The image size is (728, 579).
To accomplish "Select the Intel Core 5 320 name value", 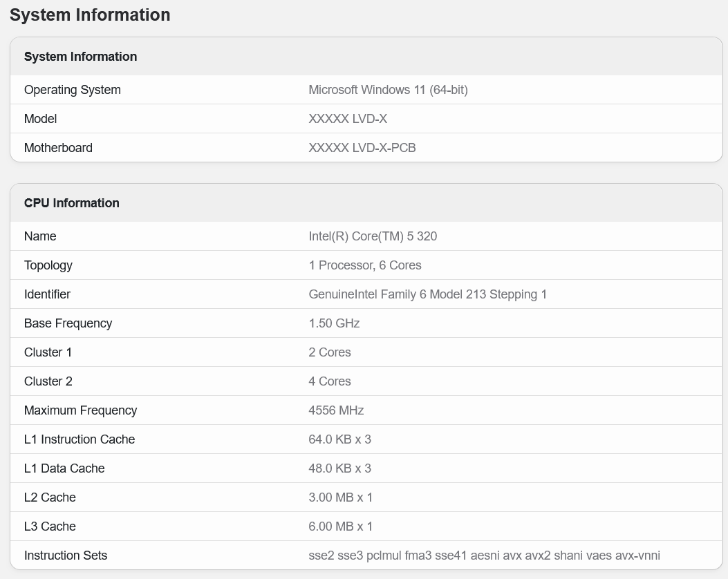I will [373, 236].
